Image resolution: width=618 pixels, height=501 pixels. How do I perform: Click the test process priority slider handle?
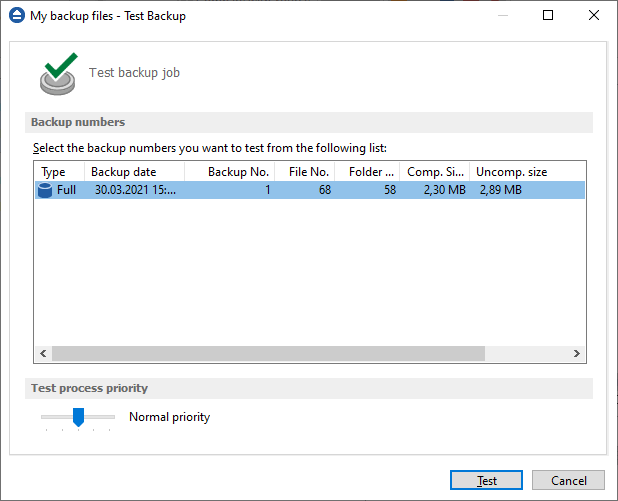point(78,417)
